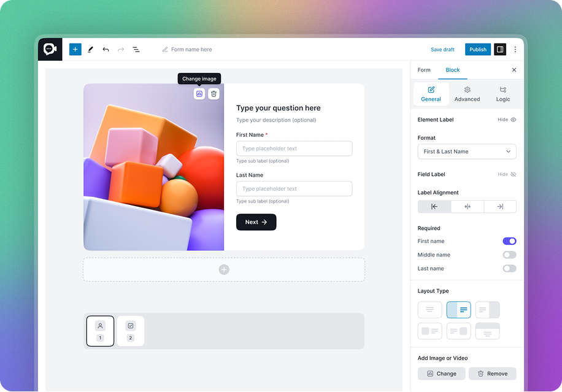
Task: Click the Last Name field label
Action: [250, 175]
